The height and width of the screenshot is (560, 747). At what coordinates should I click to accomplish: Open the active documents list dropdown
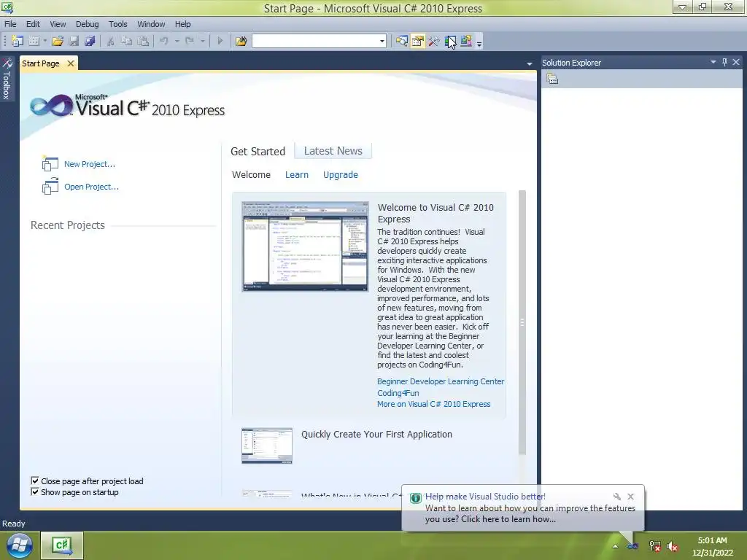tap(530, 64)
